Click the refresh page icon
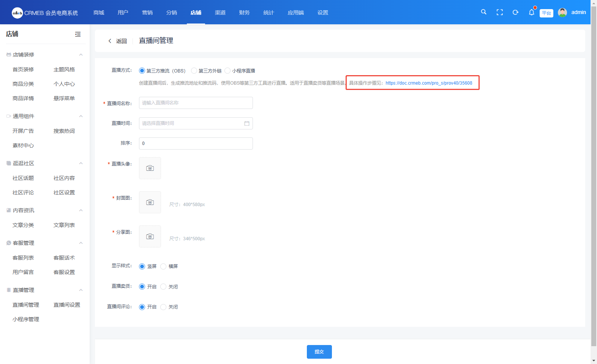Viewport: 597px width, 364px height. pos(515,13)
